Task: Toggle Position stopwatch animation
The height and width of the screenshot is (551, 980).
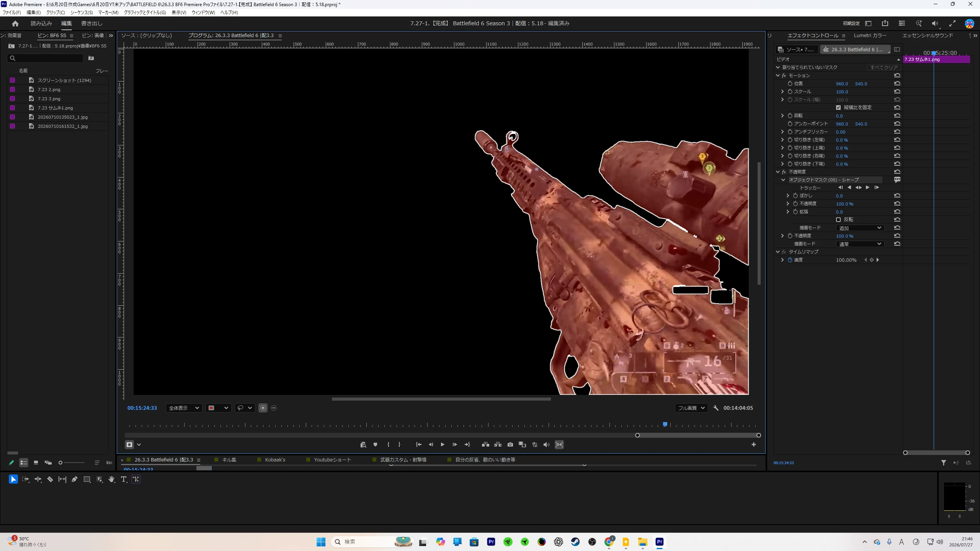Action: pos(790,83)
